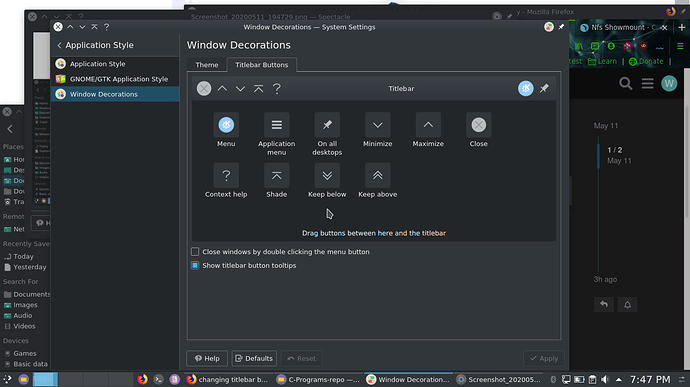Image resolution: width=690 pixels, height=387 pixels.
Task: Enable close windows by double clicking menu button
Action: (195, 252)
